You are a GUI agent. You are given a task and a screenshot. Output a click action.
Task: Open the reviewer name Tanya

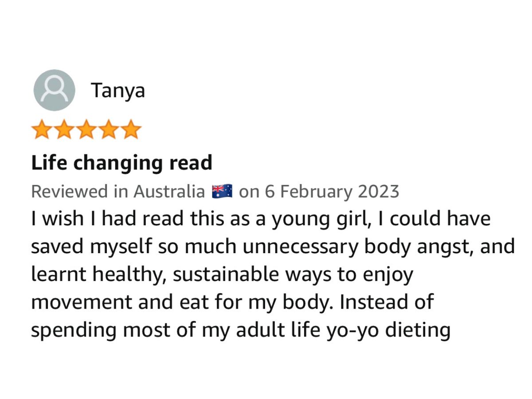point(118,90)
